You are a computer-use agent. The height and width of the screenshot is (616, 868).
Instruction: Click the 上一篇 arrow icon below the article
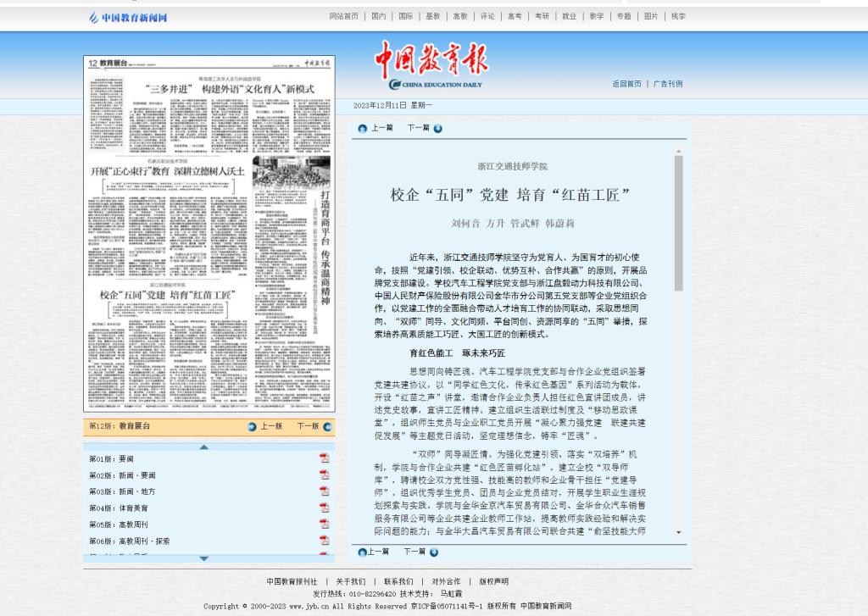[363, 552]
